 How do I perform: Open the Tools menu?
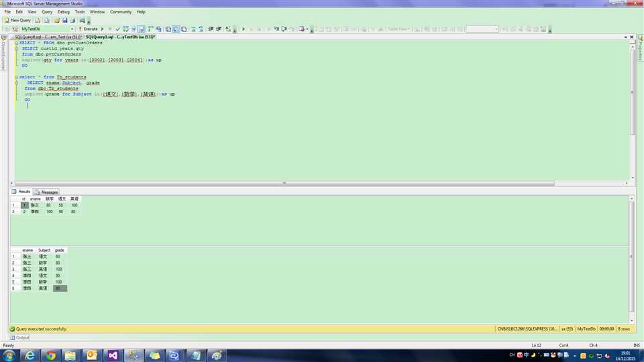point(80,12)
